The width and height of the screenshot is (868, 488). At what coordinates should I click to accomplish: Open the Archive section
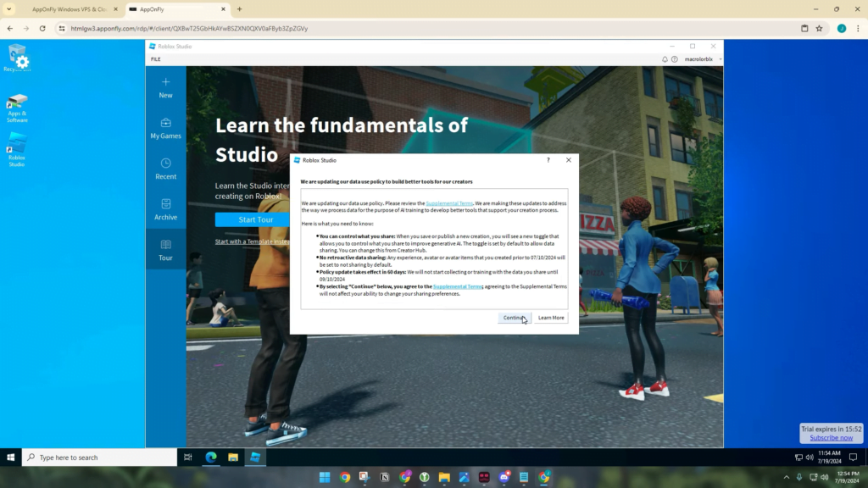coord(165,210)
